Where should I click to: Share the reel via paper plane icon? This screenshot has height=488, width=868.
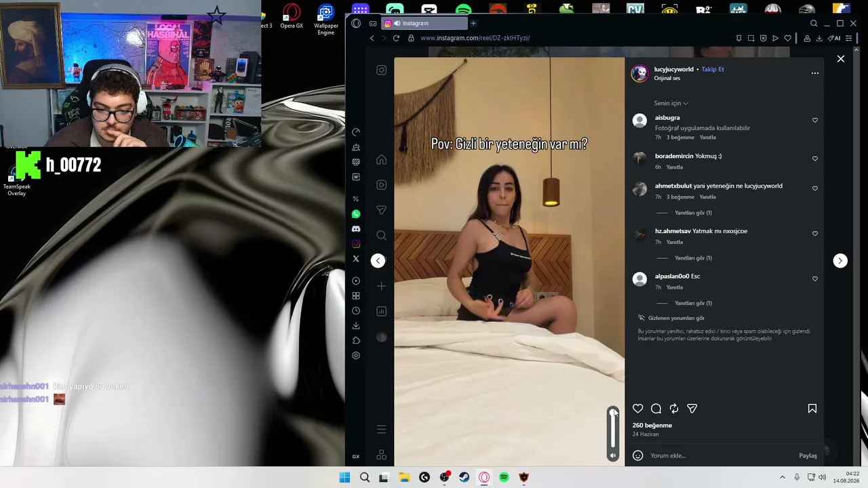[x=692, y=409]
